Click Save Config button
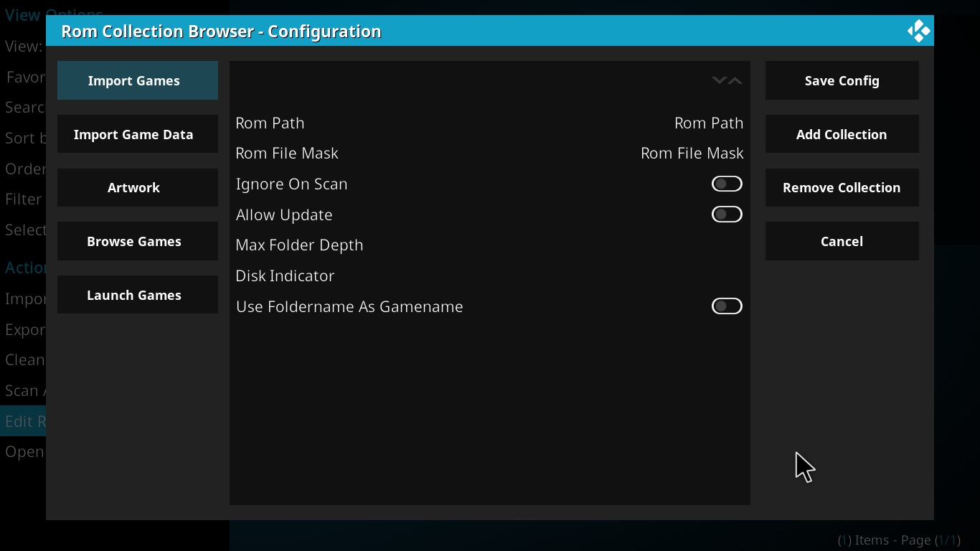Viewport: 980px width, 551px height. pos(842,80)
